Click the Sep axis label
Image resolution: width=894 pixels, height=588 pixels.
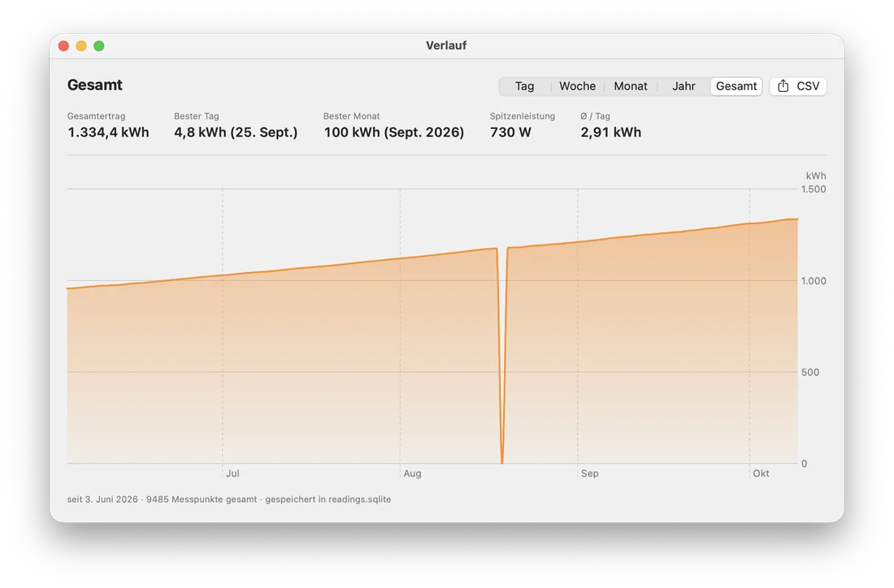[x=589, y=473]
